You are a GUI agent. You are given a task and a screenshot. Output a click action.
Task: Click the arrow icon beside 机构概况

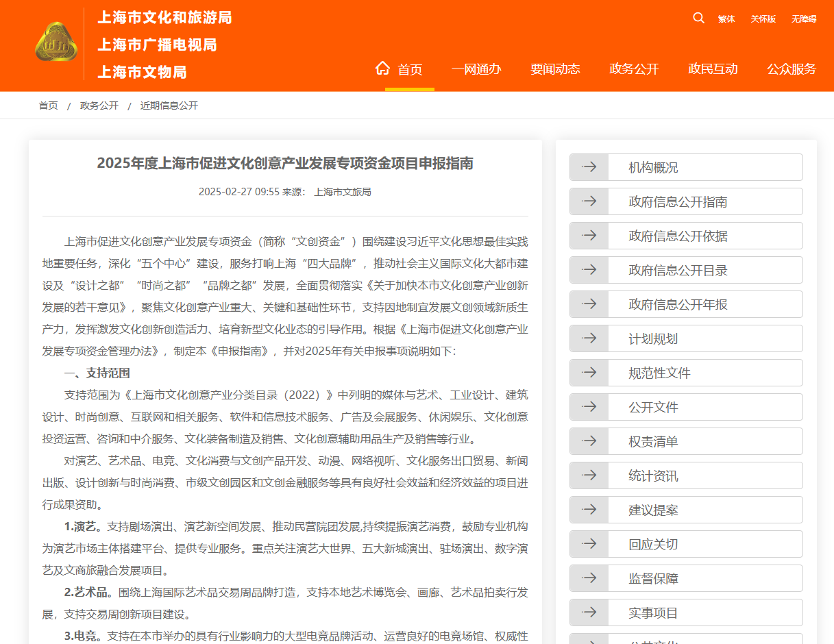[x=589, y=167]
